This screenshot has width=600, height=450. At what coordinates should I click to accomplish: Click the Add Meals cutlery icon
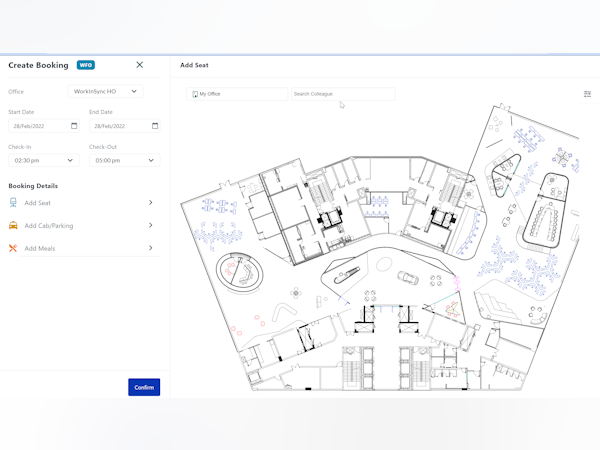(x=13, y=248)
